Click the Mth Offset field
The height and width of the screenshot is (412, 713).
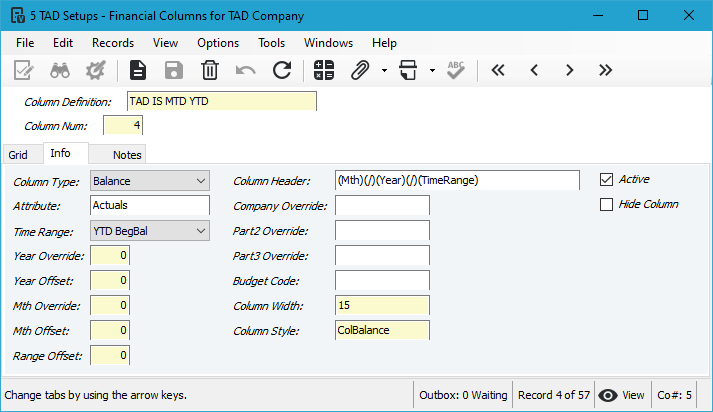tap(110, 330)
